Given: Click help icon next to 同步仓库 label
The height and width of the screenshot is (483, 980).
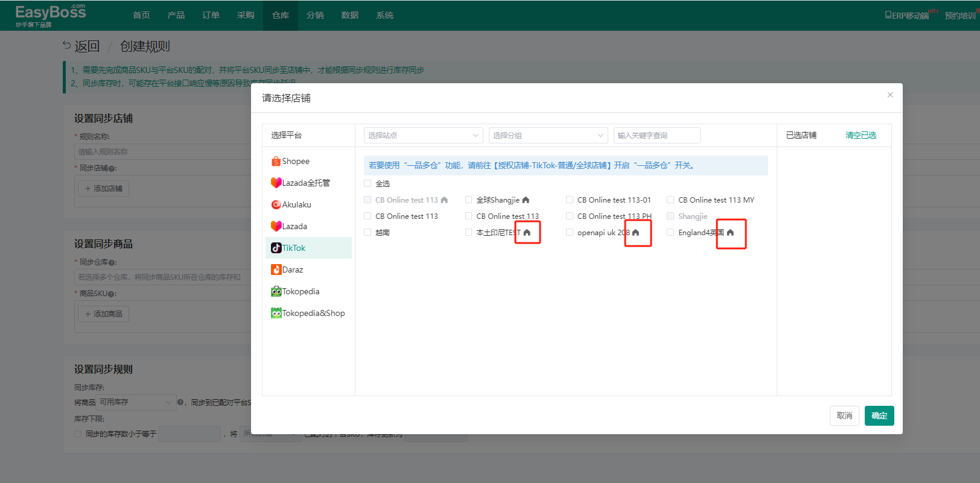Looking at the screenshot, I should click(x=112, y=262).
